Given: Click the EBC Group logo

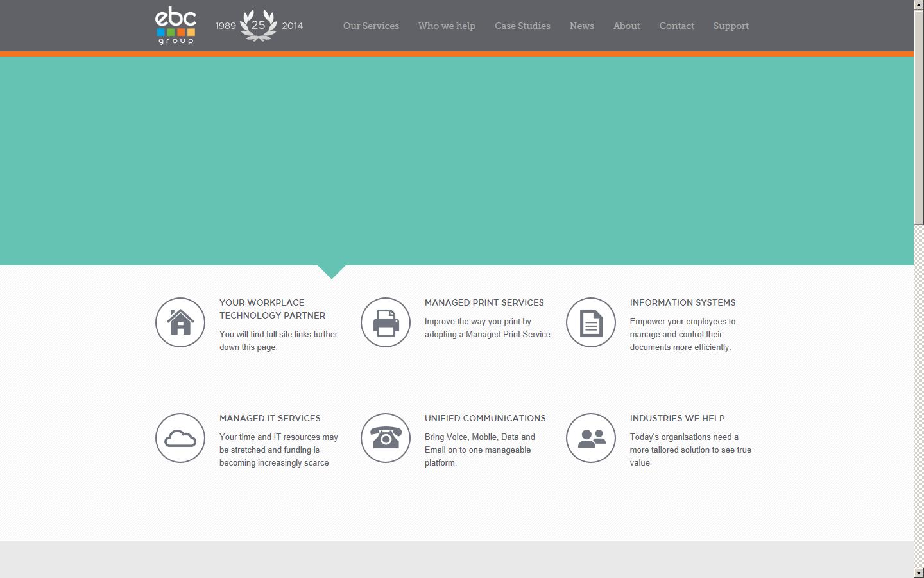Looking at the screenshot, I should [175, 26].
